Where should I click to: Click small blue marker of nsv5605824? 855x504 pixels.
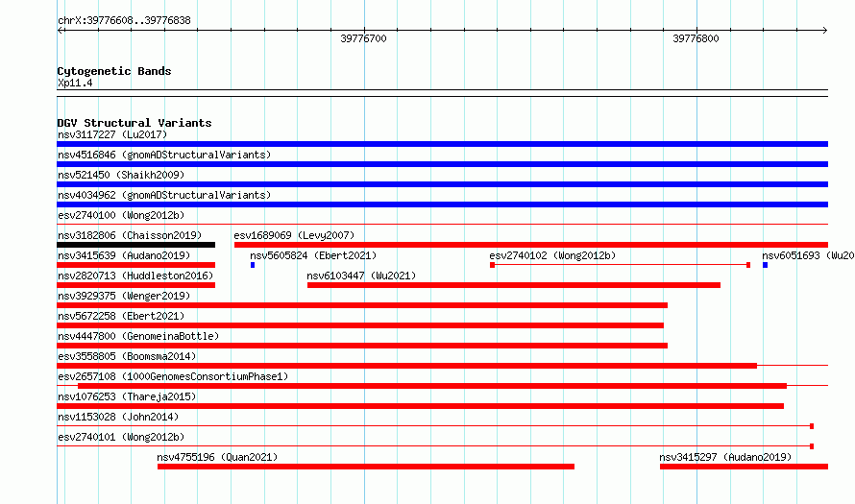(x=253, y=265)
